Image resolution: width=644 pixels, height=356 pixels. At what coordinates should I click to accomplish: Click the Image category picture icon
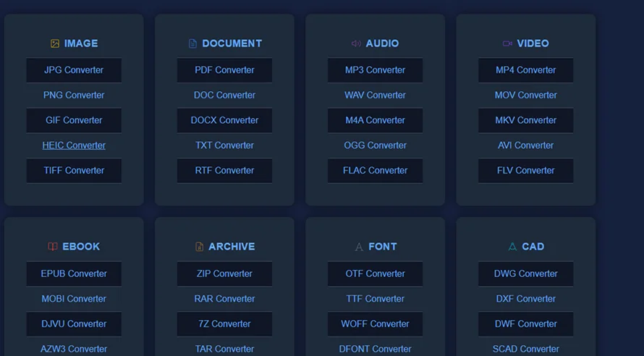click(54, 43)
